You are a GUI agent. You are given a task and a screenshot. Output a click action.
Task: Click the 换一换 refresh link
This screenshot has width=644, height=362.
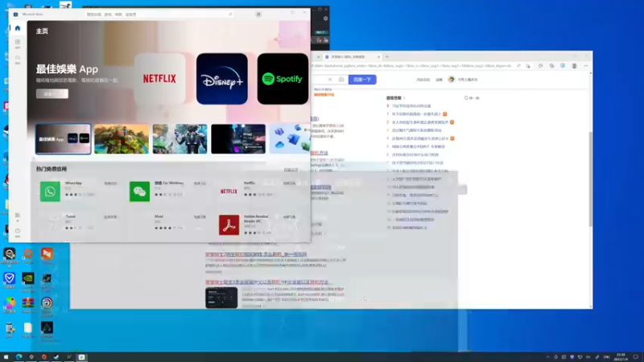pos(472,98)
